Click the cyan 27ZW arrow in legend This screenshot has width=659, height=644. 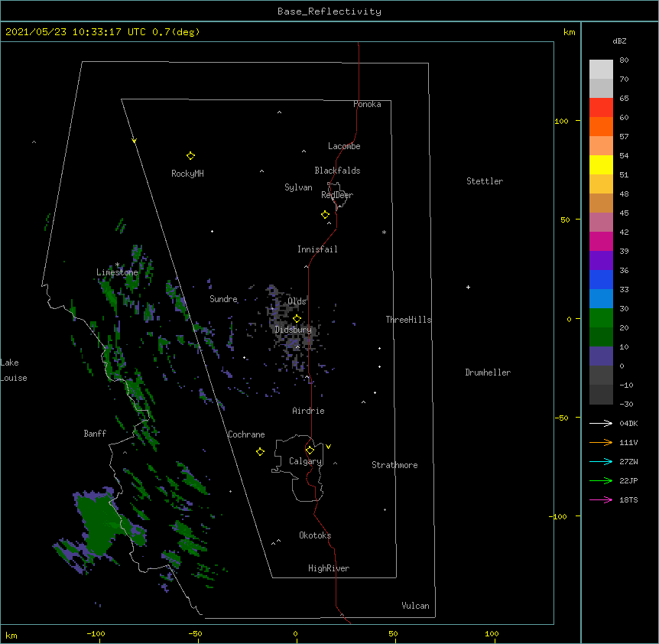tap(601, 461)
